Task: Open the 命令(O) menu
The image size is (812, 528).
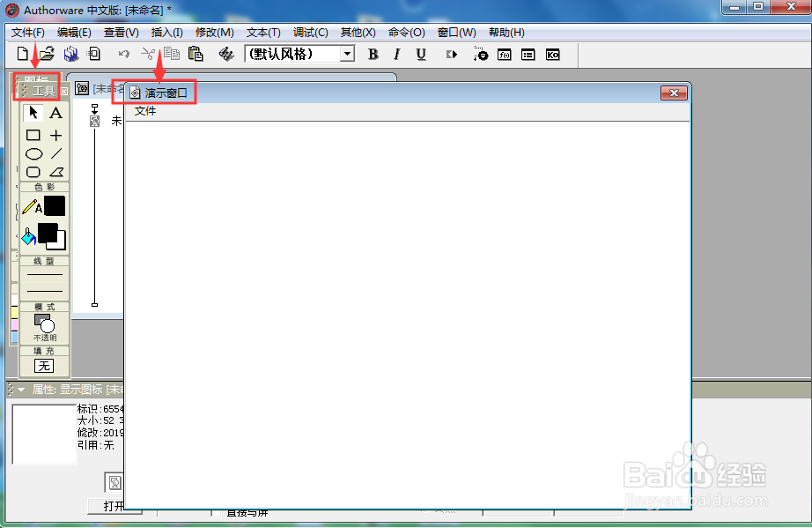Action: [407, 32]
